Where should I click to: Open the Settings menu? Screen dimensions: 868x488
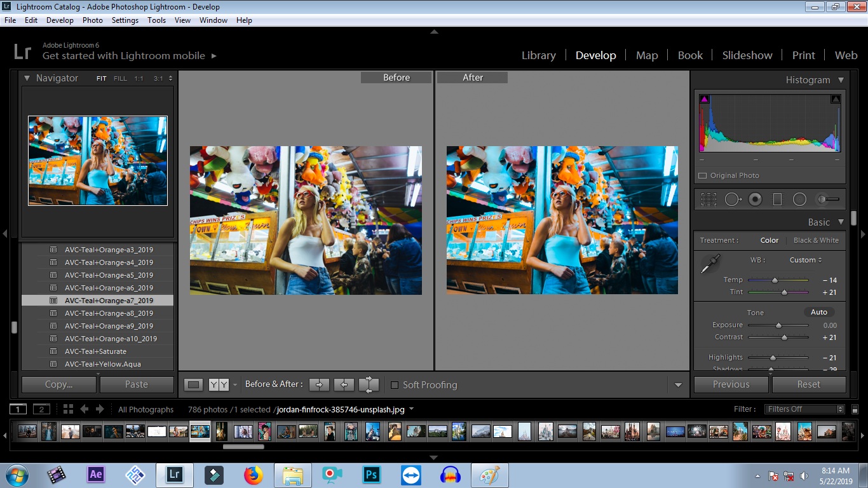pyautogui.click(x=125, y=20)
